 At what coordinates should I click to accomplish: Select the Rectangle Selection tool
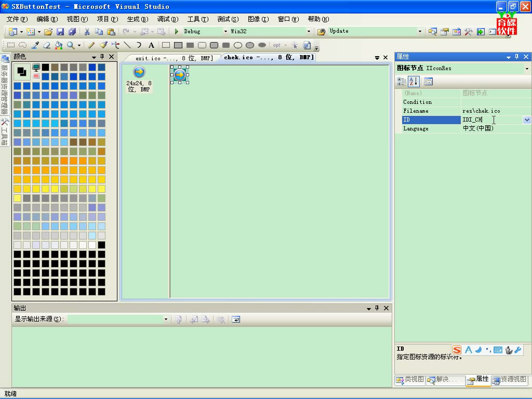tap(11, 45)
